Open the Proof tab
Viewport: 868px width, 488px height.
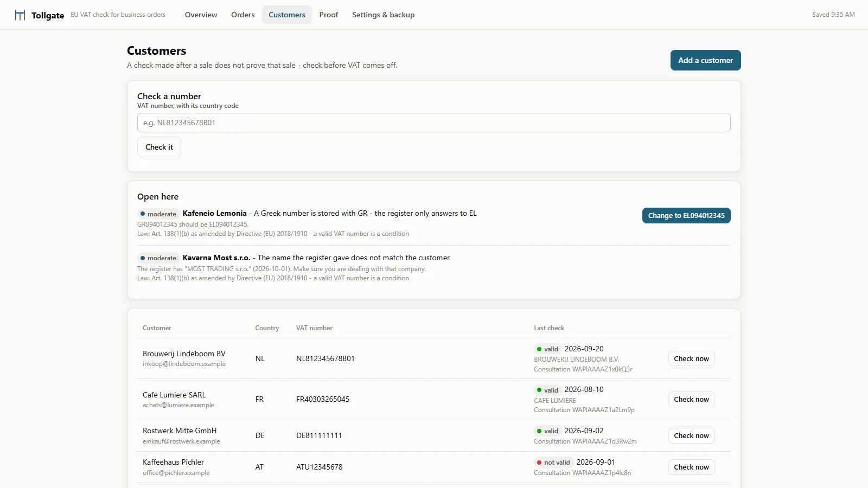pos(329,15)
